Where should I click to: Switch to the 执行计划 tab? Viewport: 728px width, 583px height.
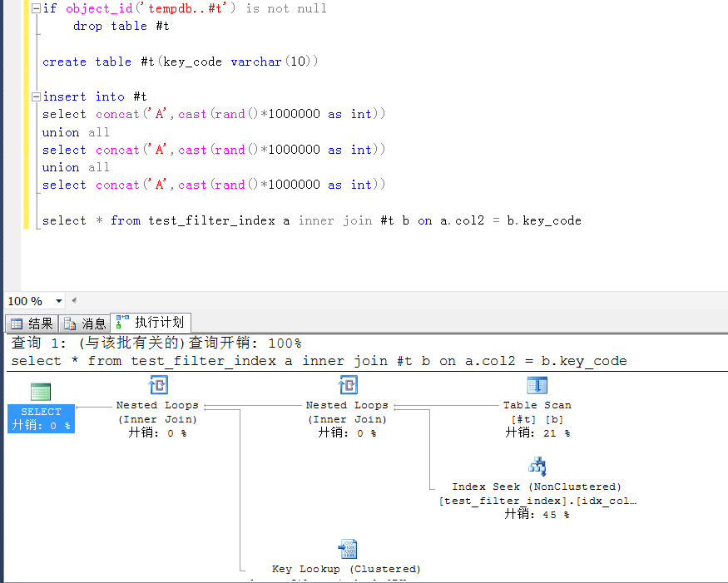click(x=151, y=323)
